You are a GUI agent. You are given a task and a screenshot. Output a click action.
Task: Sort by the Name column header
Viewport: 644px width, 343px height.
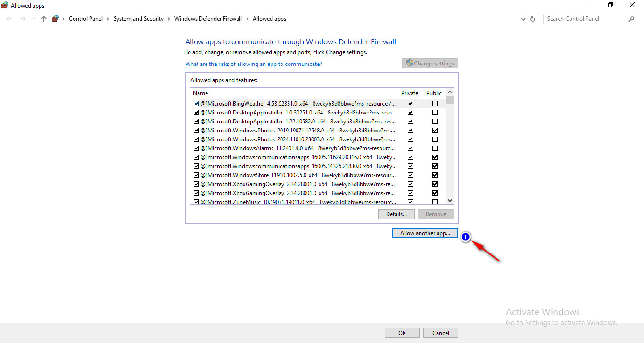[x=294, y=93]
